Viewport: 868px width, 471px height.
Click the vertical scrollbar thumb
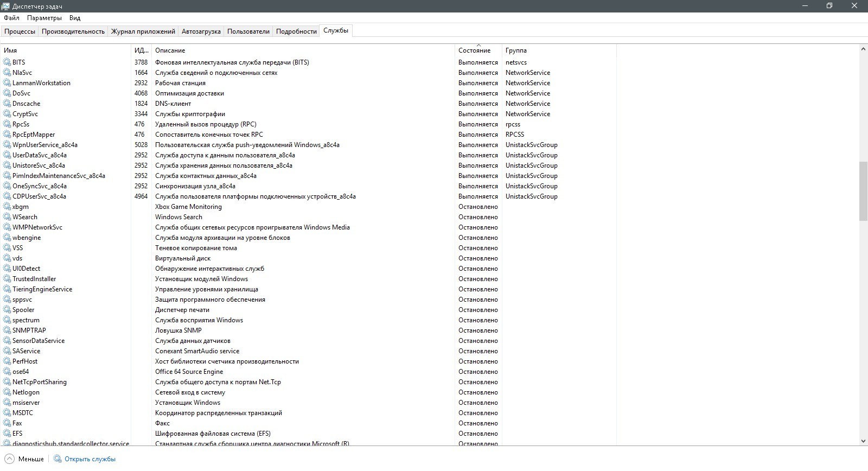863,191
